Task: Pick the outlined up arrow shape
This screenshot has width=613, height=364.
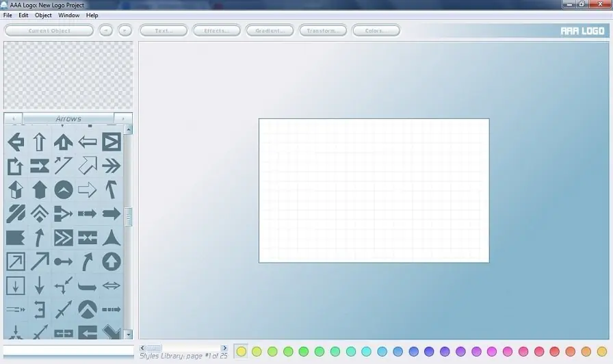Action: 40,142
